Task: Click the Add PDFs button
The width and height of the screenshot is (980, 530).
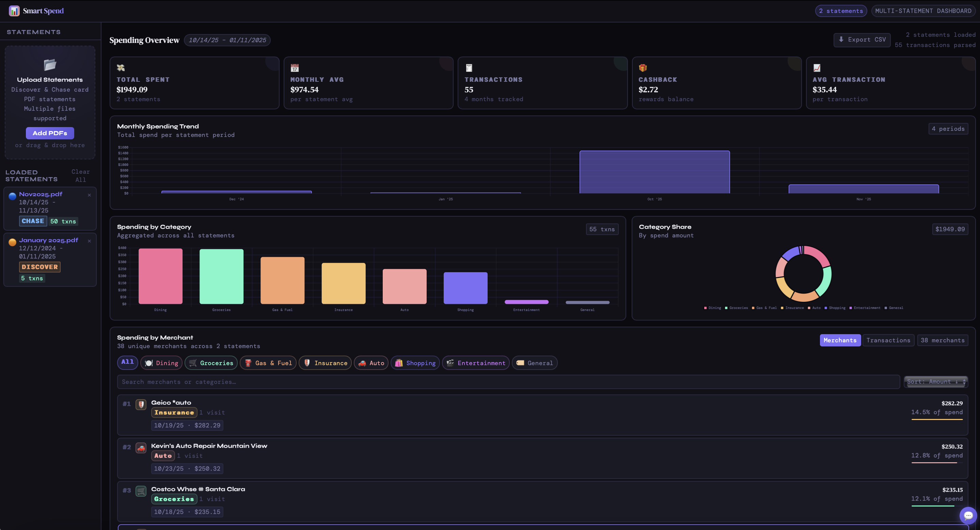Action: point(50,133)
